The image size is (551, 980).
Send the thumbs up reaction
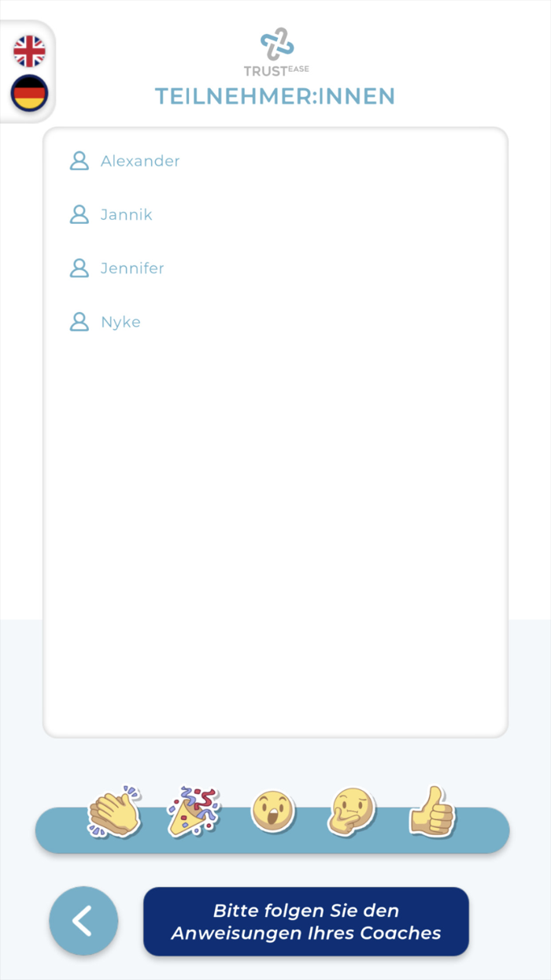432,811
